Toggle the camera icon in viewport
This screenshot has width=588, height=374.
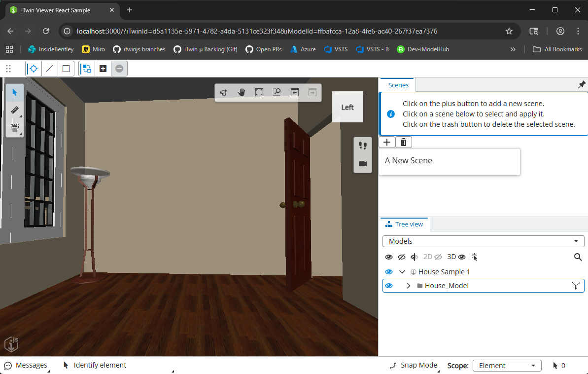[x=363, y=164]
